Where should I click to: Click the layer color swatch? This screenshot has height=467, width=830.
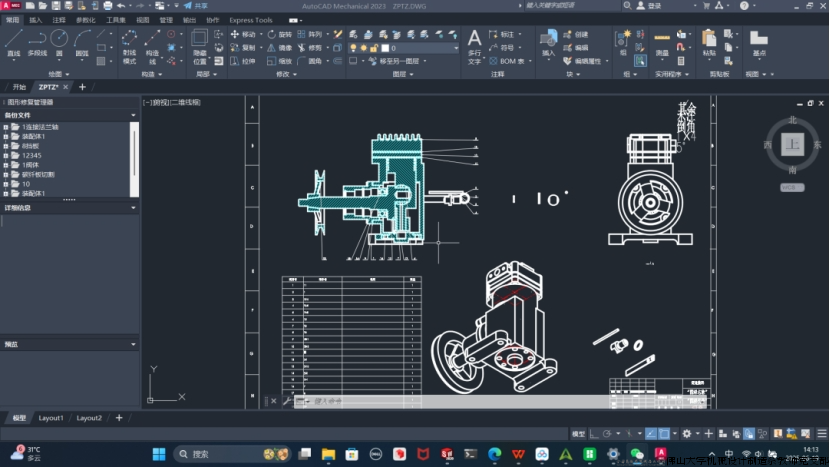[x=386, y=47]
